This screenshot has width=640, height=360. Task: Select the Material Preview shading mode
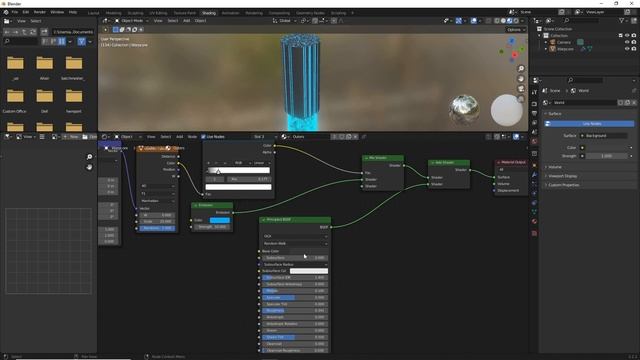[x=509, y=20]
